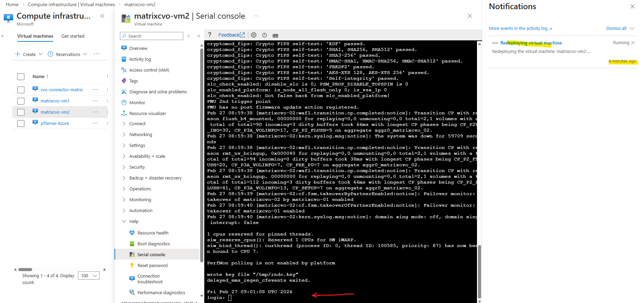Click the Reset password key icon
644x303 pixels.
(132, 265)
